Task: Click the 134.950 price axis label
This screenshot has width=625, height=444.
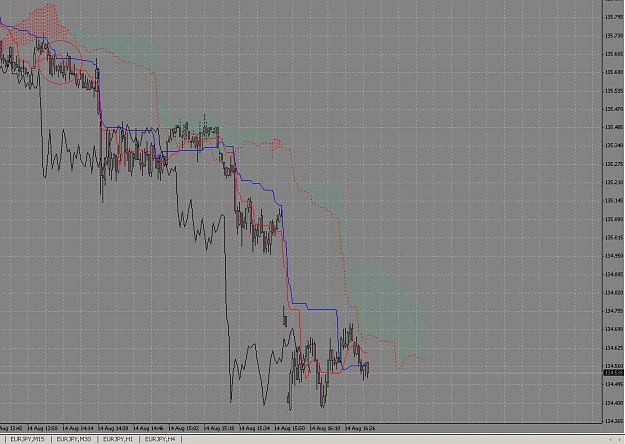Action: tap(614, 256)
